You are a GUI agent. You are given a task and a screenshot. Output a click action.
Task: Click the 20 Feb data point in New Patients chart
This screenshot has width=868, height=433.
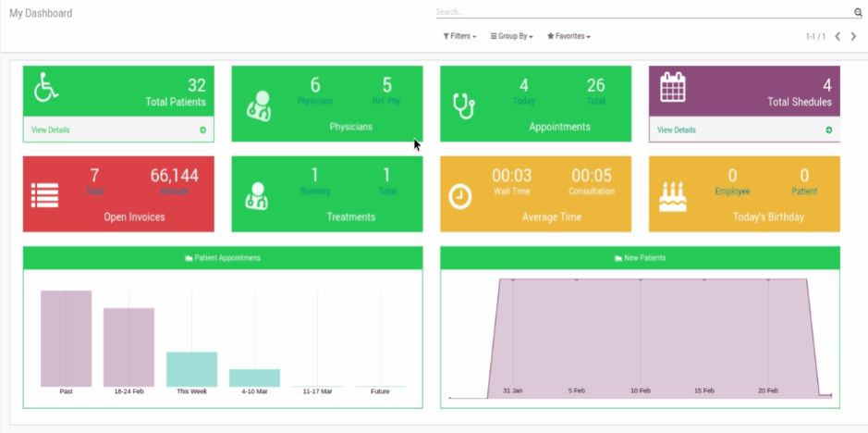coord(768,278)
